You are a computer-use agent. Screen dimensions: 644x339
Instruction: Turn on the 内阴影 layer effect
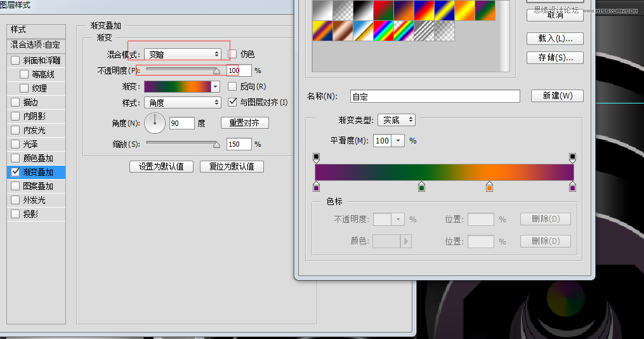(15, 116)
